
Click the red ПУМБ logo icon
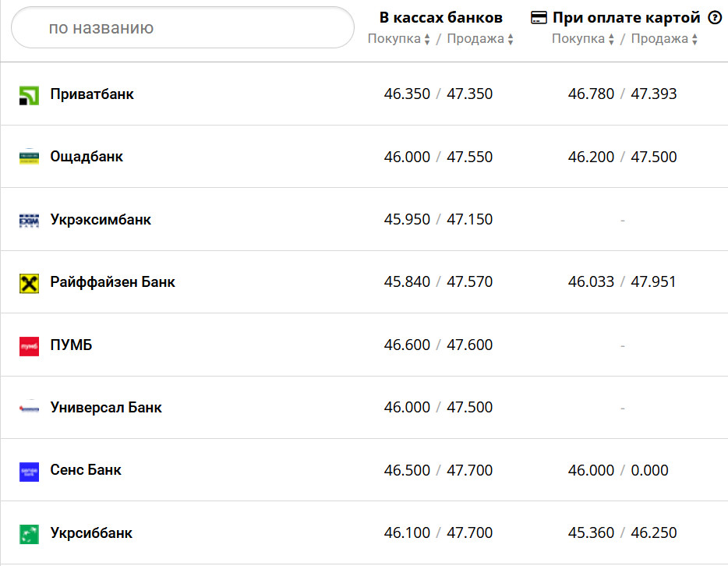29,346
